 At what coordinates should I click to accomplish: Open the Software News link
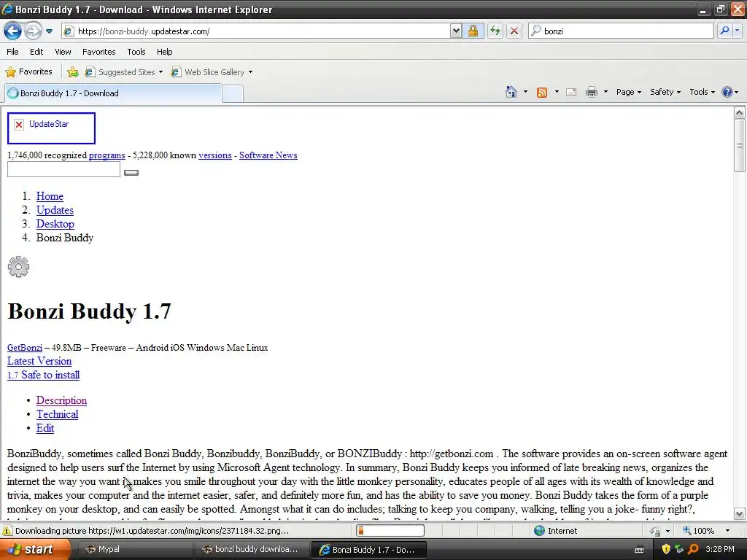[x=268, y=155]
